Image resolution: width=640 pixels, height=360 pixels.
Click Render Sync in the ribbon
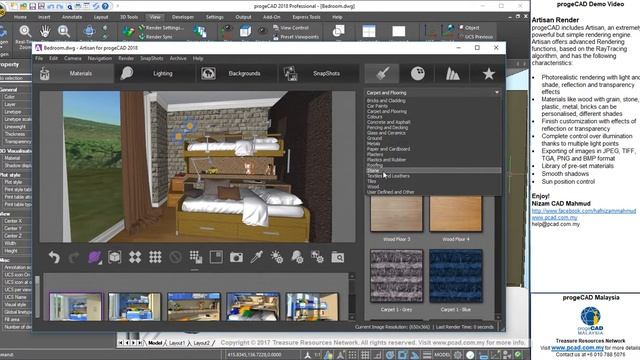(156, 37)
